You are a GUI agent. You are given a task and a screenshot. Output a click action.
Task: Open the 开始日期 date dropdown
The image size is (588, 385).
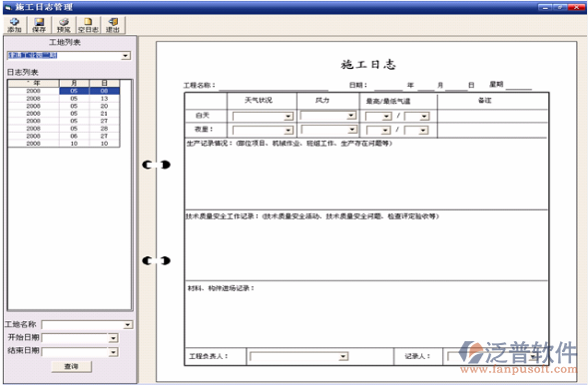pyautogui.click(x=113, y=338)
